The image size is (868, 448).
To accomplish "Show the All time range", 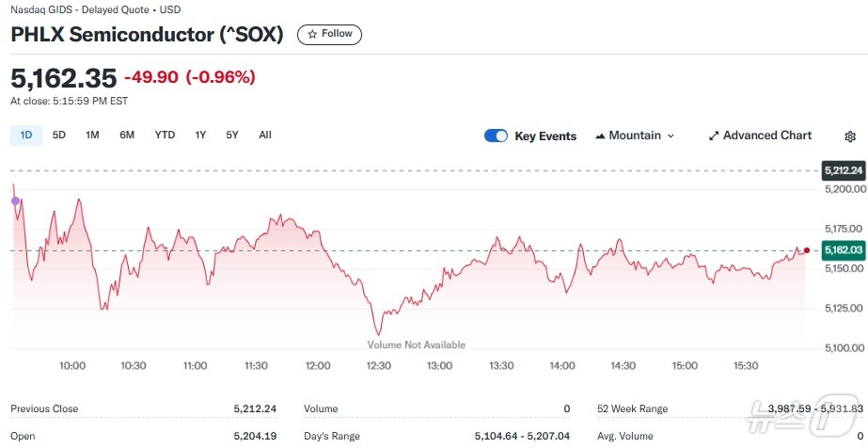I will [x=265, y=136].
